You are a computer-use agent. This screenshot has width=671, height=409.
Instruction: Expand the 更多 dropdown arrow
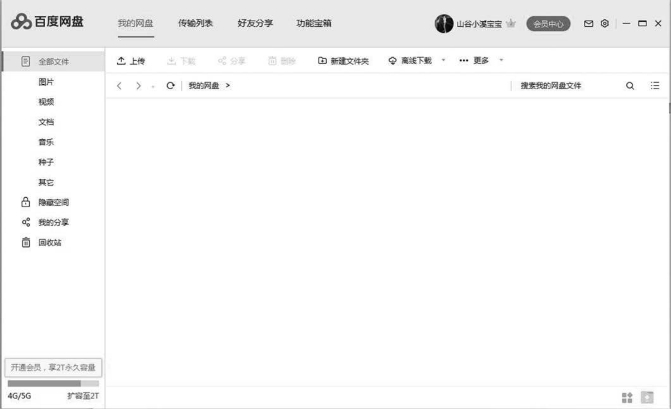coord(501,60)
